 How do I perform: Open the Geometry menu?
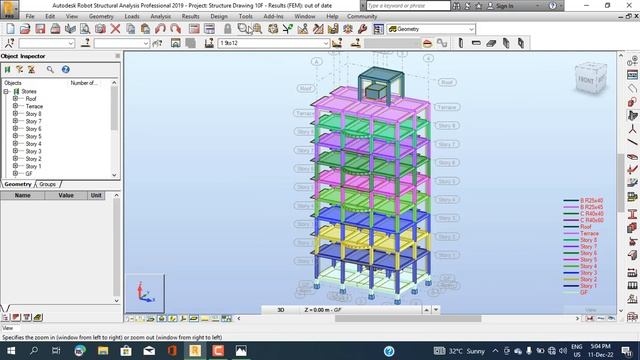(101, 16)
